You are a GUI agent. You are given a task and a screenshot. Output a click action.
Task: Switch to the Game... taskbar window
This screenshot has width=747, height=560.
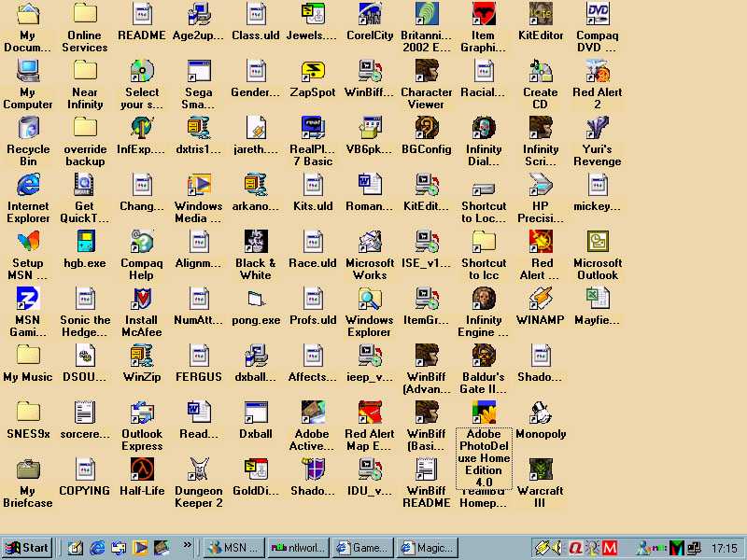pos(362,548)
